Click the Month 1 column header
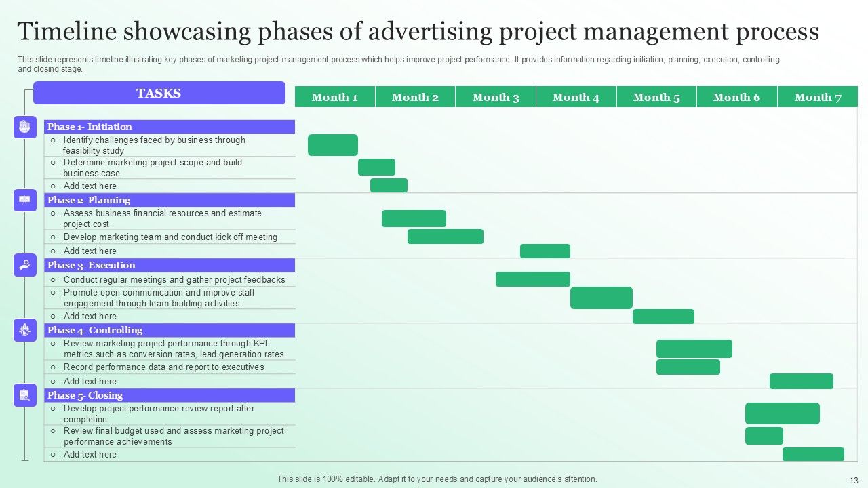Viewport: 868px width, 488px height. (335, 97)
